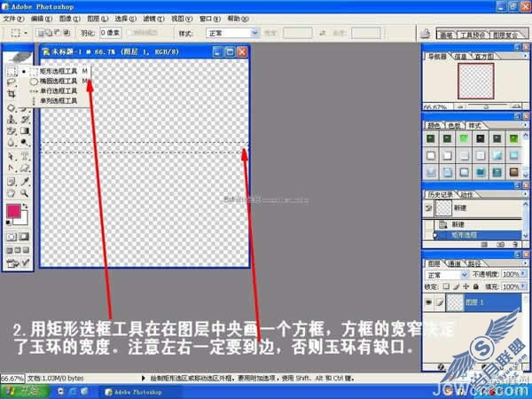Screen dimensions: 532x399
Task: Switch to the 色板 tab
Action: [x=455, y=126]
